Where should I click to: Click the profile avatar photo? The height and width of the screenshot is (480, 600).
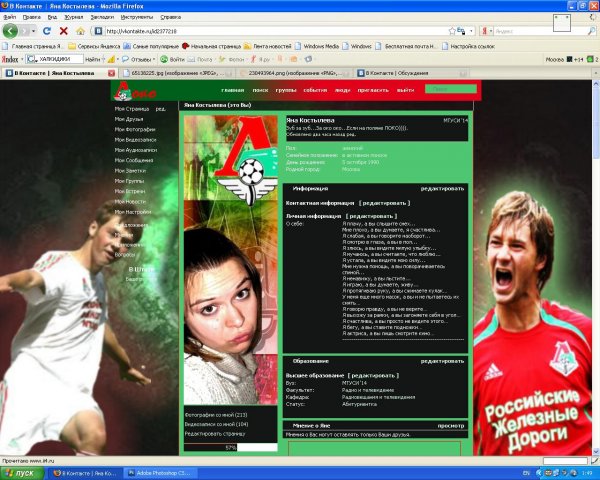pyautogui.click(x=231, y=260)
